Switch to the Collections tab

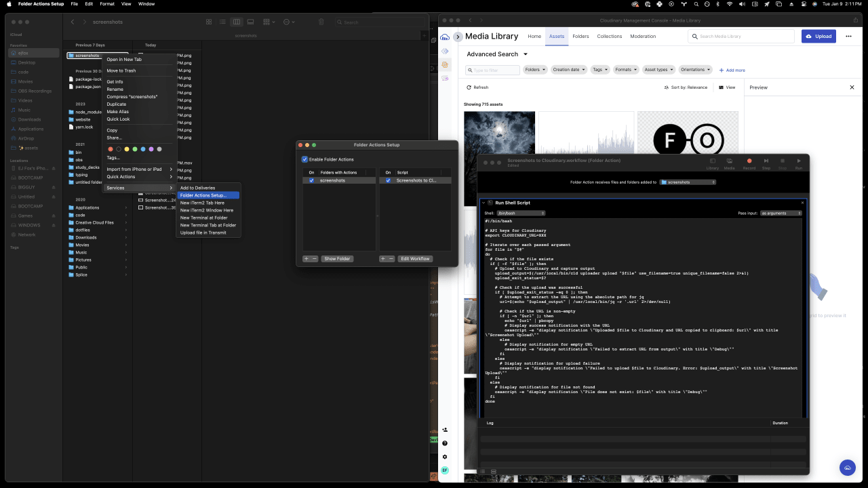609,36
